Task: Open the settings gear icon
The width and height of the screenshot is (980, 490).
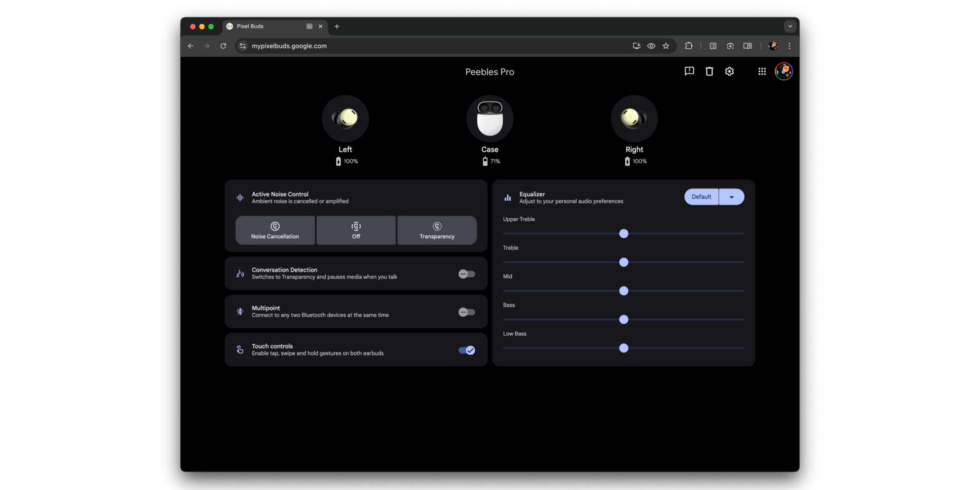Action: point(729,71)
